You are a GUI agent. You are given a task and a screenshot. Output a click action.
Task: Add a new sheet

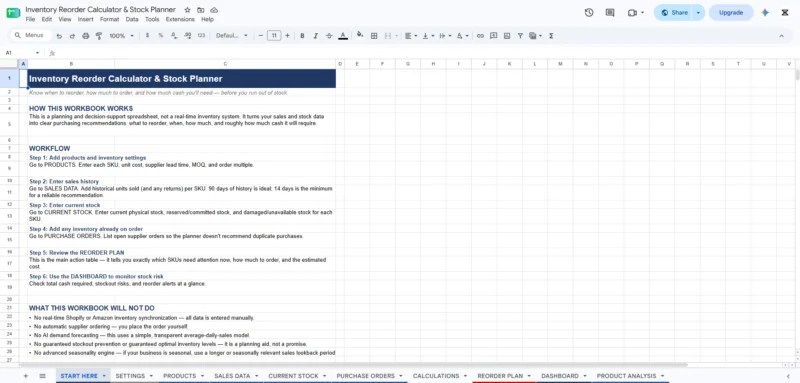26,376
